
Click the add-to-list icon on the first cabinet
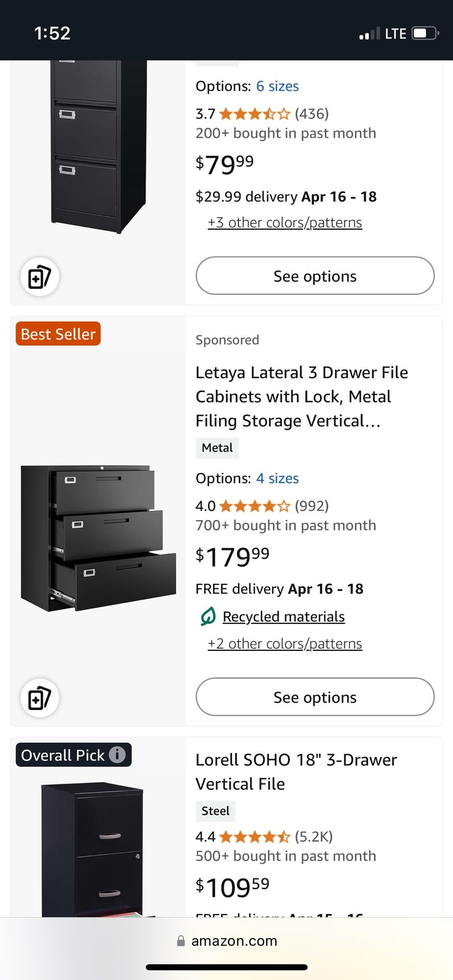(x=39, y=277)
